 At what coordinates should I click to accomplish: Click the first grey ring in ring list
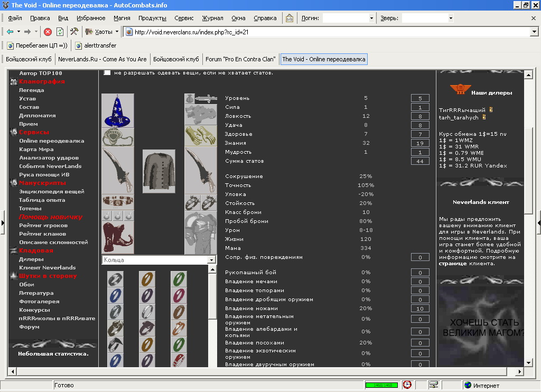115,279
